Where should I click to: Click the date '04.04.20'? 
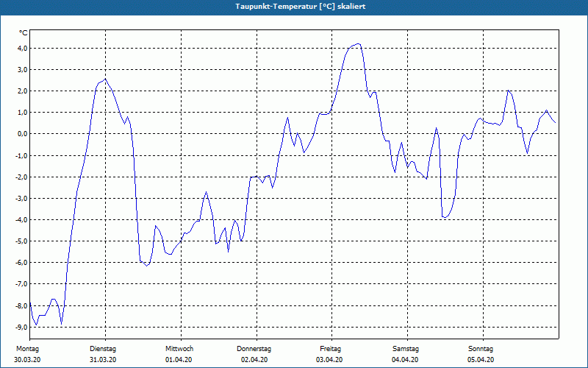(405, 360)
